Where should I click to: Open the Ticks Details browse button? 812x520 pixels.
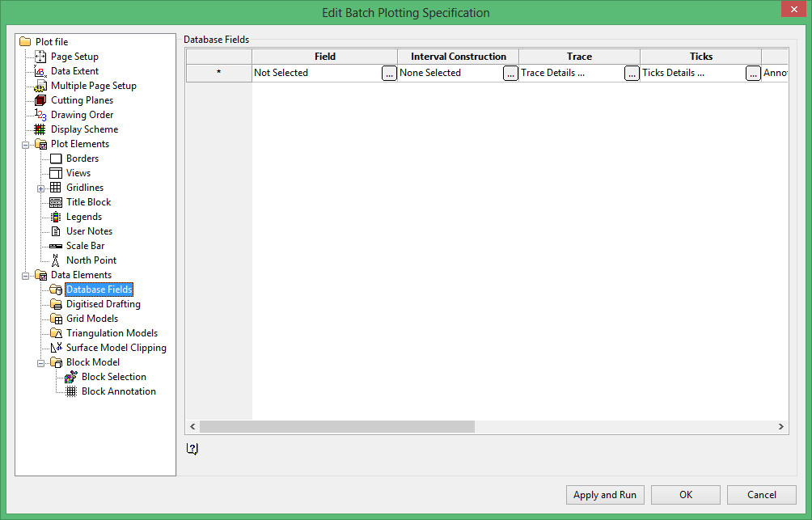753,73
